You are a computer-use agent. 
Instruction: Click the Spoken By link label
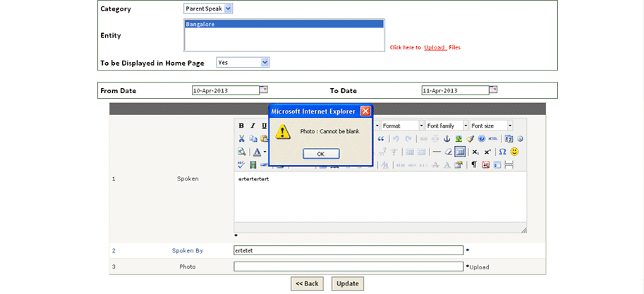[x=188, y=250]
